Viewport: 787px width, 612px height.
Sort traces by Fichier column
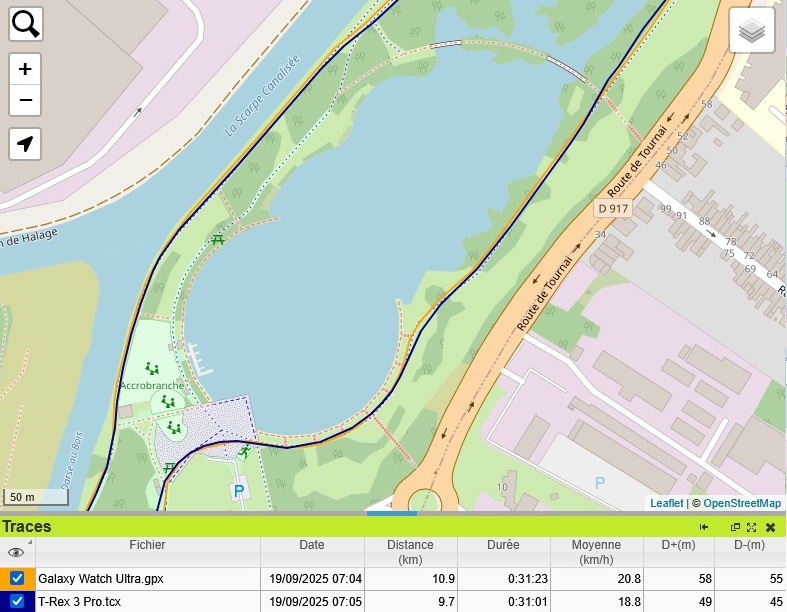pyautogui.click(x=147, y=545)
